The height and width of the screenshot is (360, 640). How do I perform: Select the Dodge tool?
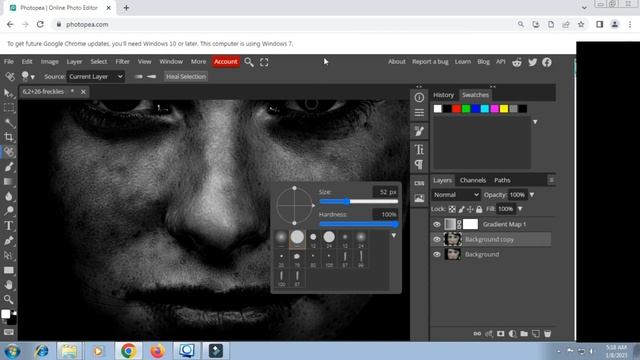coord(9,211)
